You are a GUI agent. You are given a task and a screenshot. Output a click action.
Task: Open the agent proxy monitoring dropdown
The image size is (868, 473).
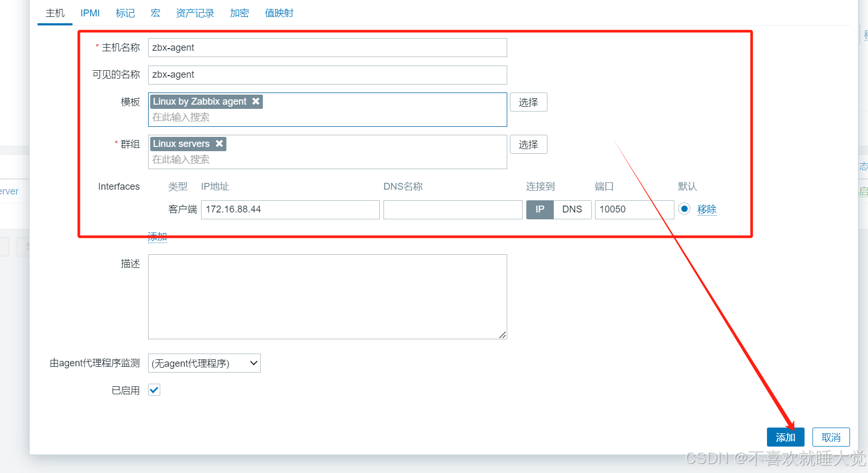tap(204, 363)
